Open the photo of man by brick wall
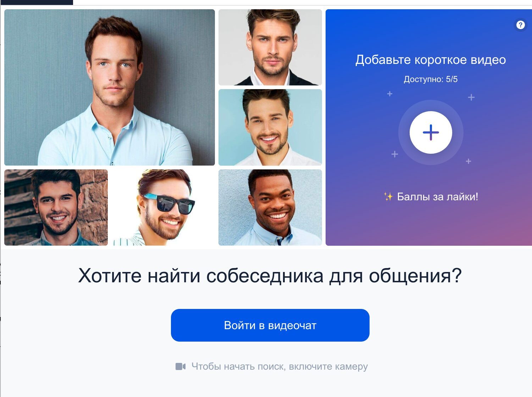 point(56,207)
